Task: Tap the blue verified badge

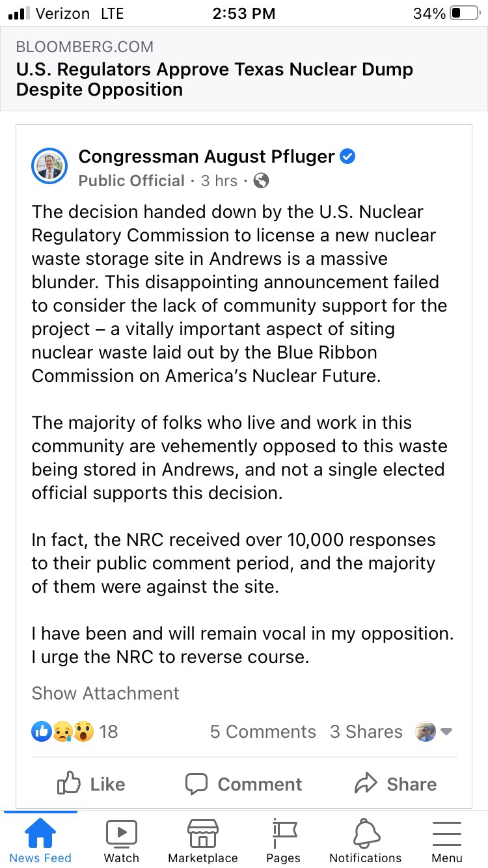Action: tap(348, 157)
